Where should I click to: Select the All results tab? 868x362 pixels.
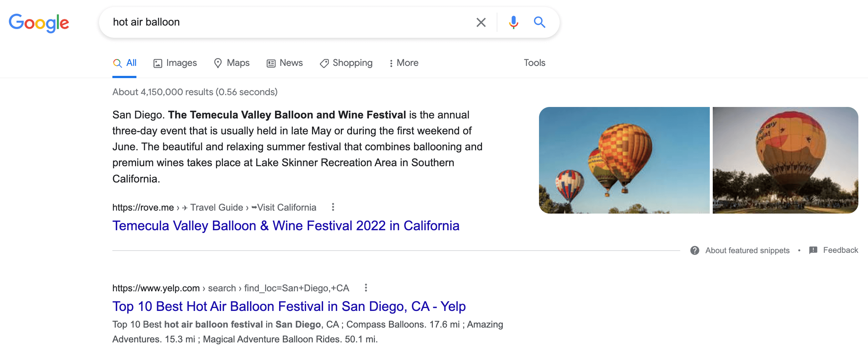click(125, 63)
